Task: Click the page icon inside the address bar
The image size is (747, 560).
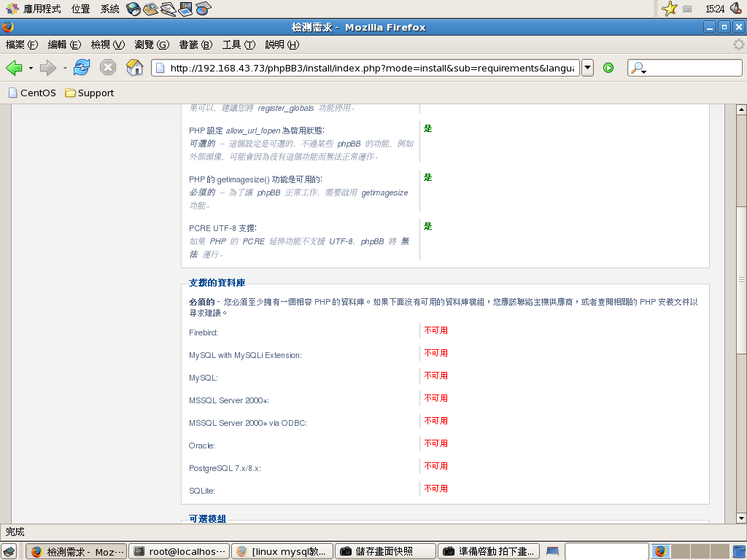Action: [x=160, y=68]
